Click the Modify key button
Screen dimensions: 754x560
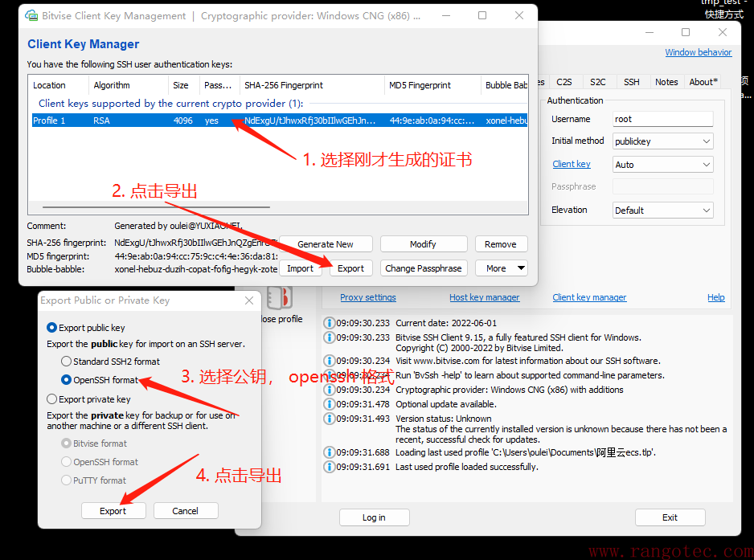pos(423,244)
